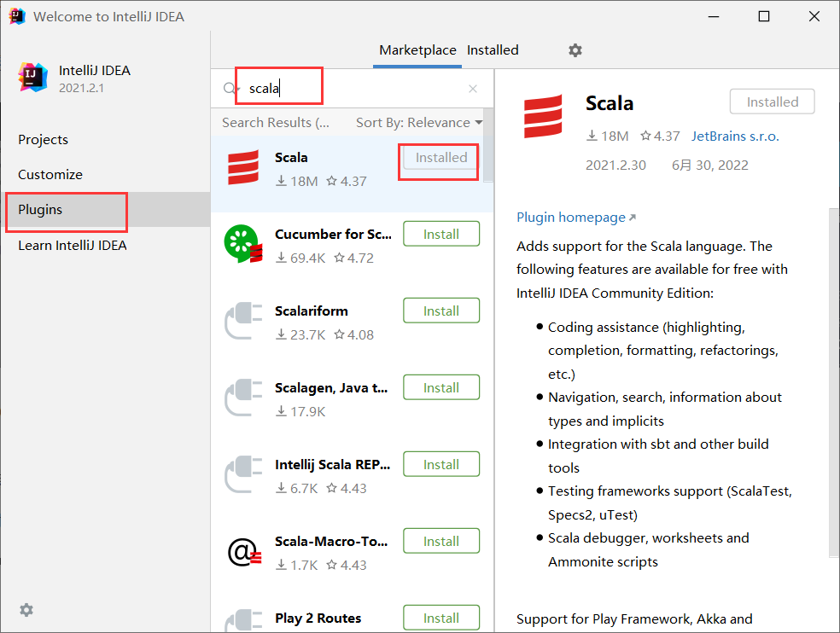Click the IntelliJ IDEA logo in sidebar
The height and width of the screenshot is (633, 840).
(32, 77)
